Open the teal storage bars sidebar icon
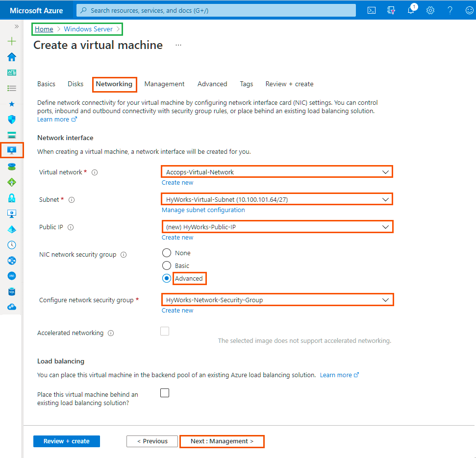Screen dimensions: 476x458 click(x=12, y=135)
